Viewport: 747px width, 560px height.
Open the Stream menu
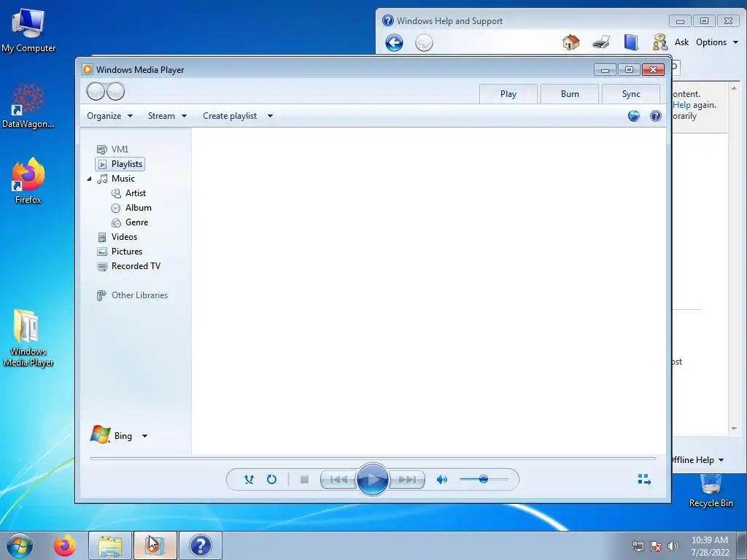coord(167,116)
